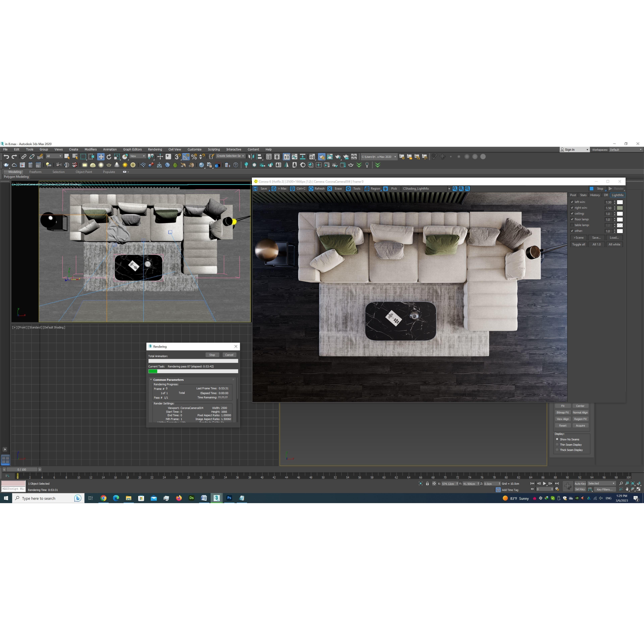Click the Toggle all LightMix button
Viewport: 644px width, 644px height.
578,245
